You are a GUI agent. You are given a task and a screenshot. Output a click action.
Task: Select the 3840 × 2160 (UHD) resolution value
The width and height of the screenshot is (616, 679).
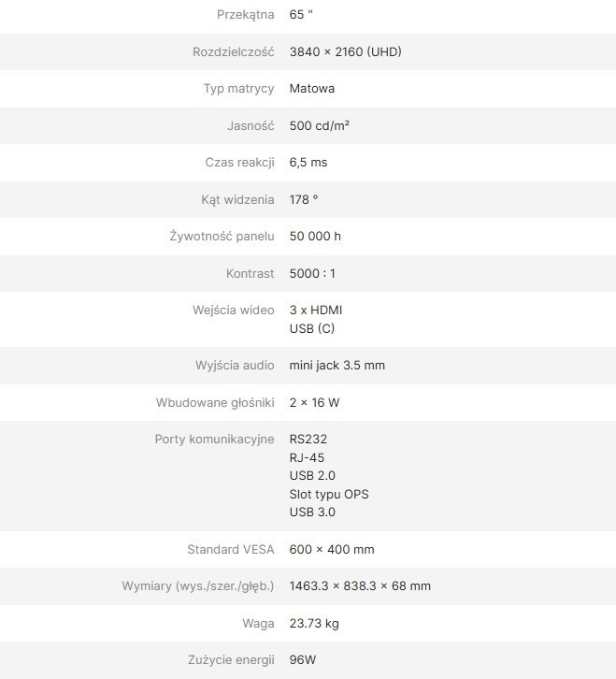pos(345,51)
